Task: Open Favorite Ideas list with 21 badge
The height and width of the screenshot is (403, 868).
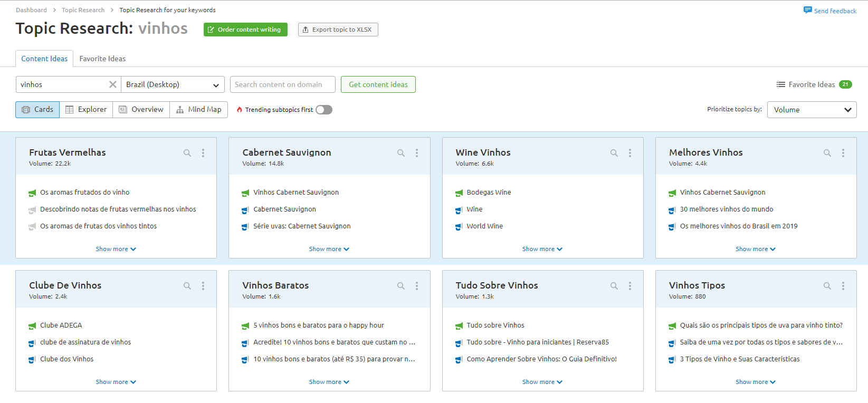Action: click(814, 84)
